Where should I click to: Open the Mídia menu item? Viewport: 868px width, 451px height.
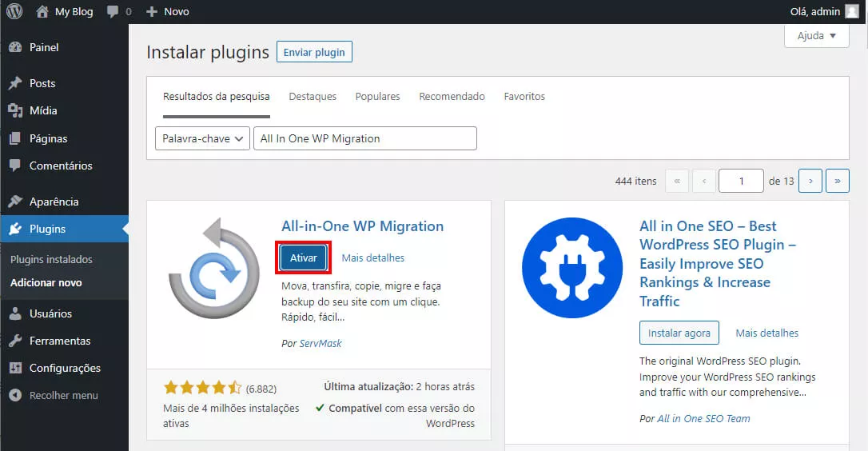coord(64,111)
